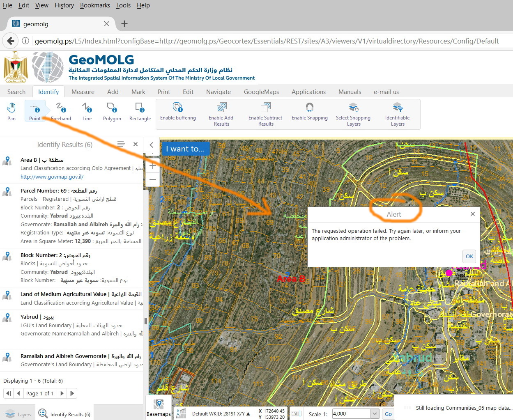The height and width of the screenshot is (420, 513).
Task: Open the Print tab
Action: point(164,92)
